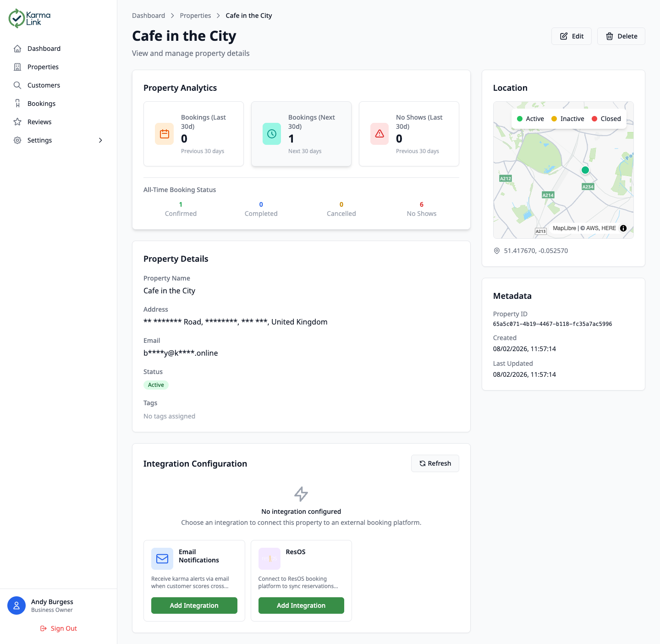Add Integration for Email Notifications
The width and height of the screenshot is (660, 644).
pos(194,605)
